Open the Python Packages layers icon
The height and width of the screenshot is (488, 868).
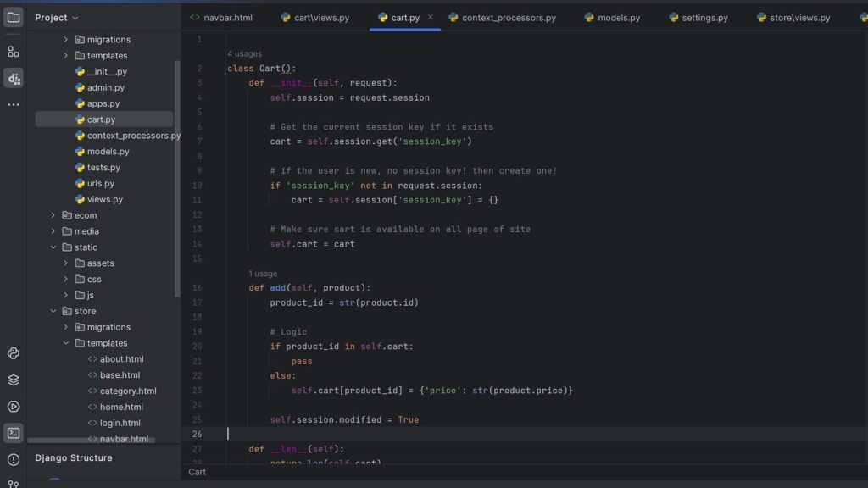pyautogui.click(x=14, y=380)
